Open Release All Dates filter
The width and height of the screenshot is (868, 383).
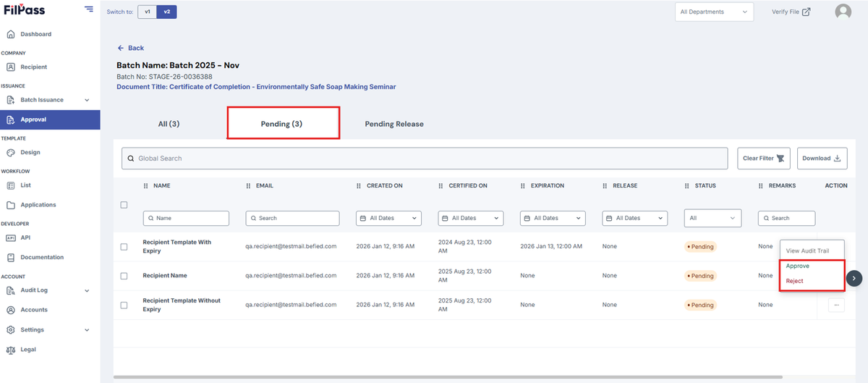pos(634,218)
